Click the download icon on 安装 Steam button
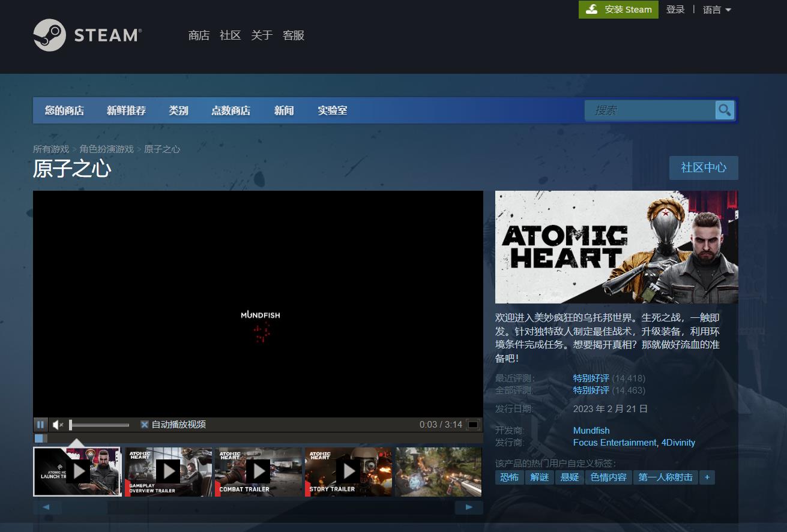This screenshot has height=532, width=787. [x=591, y=10]
